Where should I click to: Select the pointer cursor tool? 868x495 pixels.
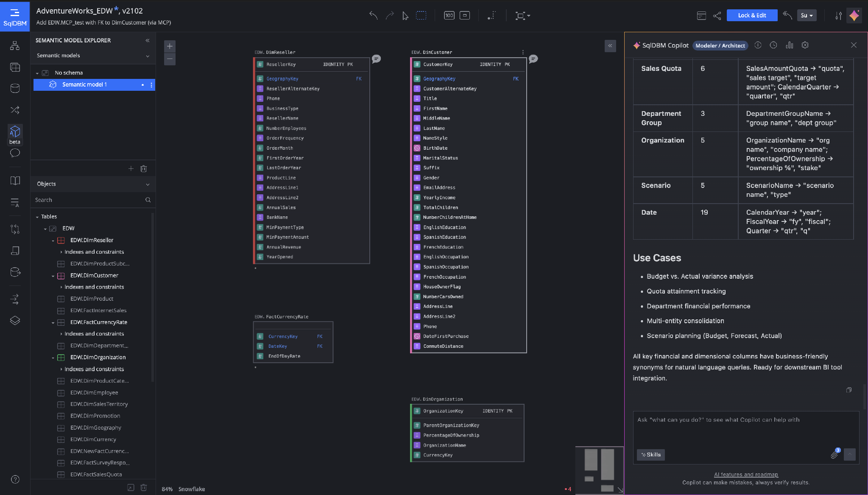point(405,16)
